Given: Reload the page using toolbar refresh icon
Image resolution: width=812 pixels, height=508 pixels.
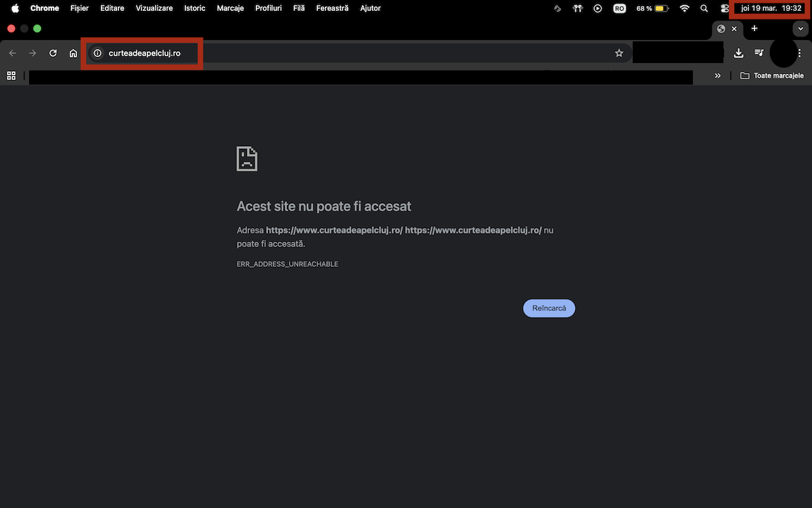Looking at the screenshot, I should (x=53, y=53).
